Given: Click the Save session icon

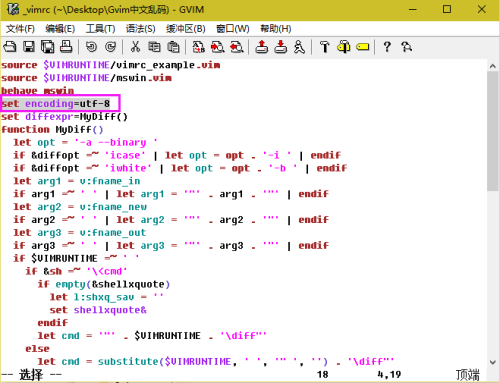Looking at the screenshot, I should [280, 47].
